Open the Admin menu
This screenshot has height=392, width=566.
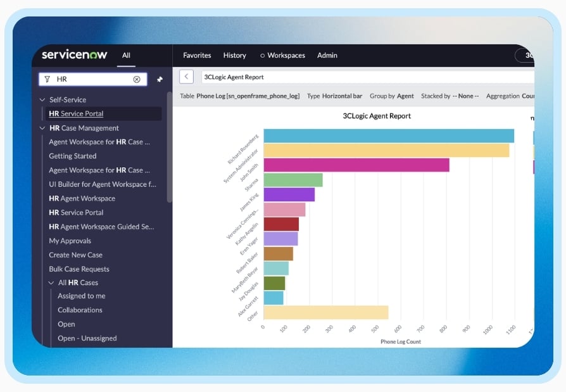click(x=327, y=56)
